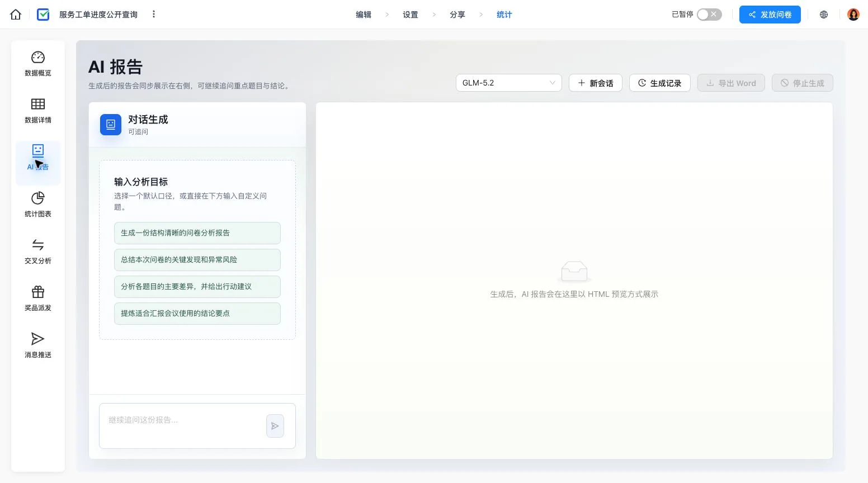Click the language globe icon
868x483 pixels.
pyautogui.click(x=824, y=15)
